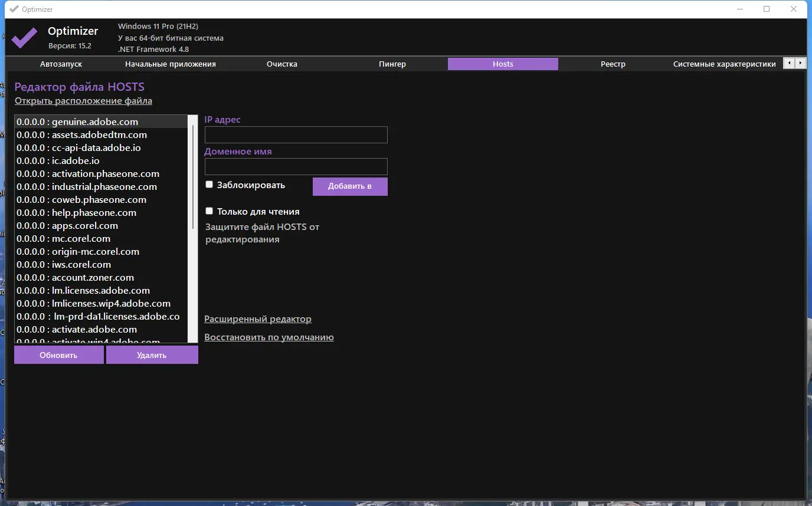Enable the Заблокировать checkbox
This screenshot has width=812, height=506.
pyautogui.click(x=209, y=185)
